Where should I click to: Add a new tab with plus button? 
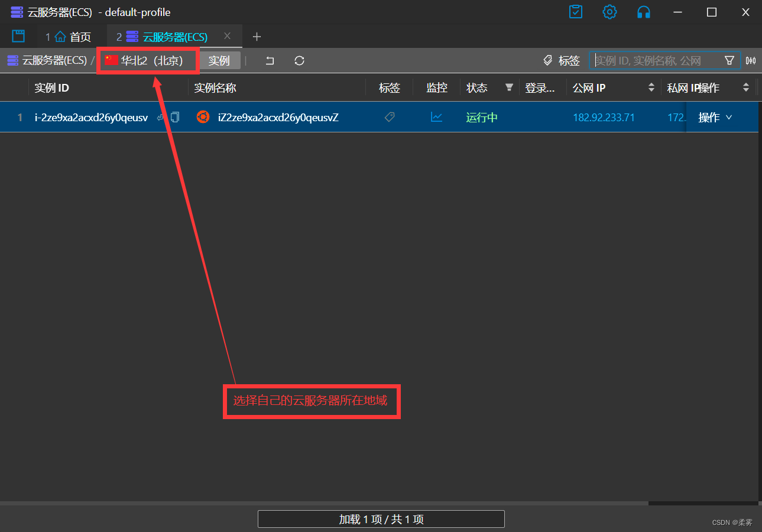click(257, 37)
